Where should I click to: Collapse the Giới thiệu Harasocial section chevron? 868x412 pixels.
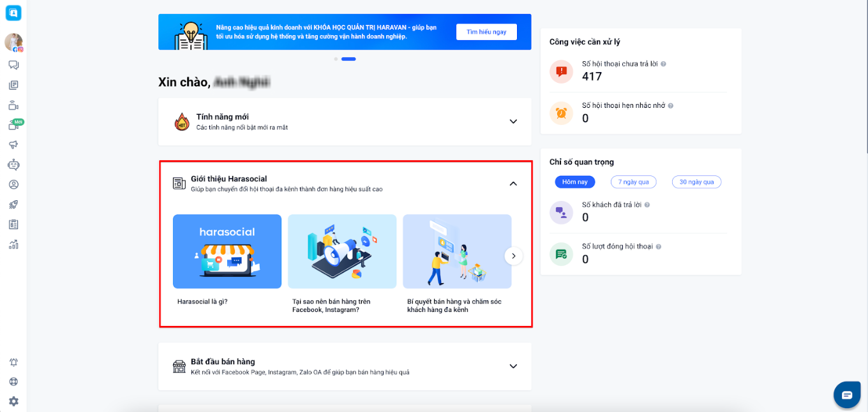coord(513,184)
